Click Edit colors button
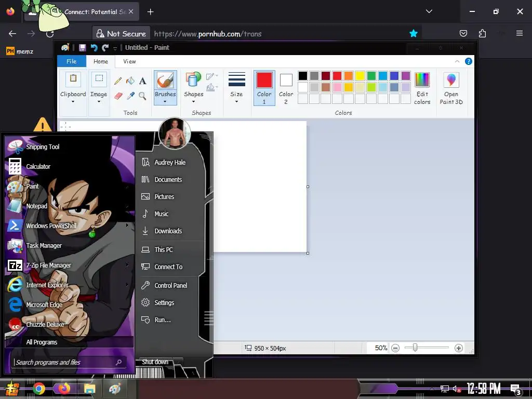The width and height of the screenshot is (532, 399). 422,88
